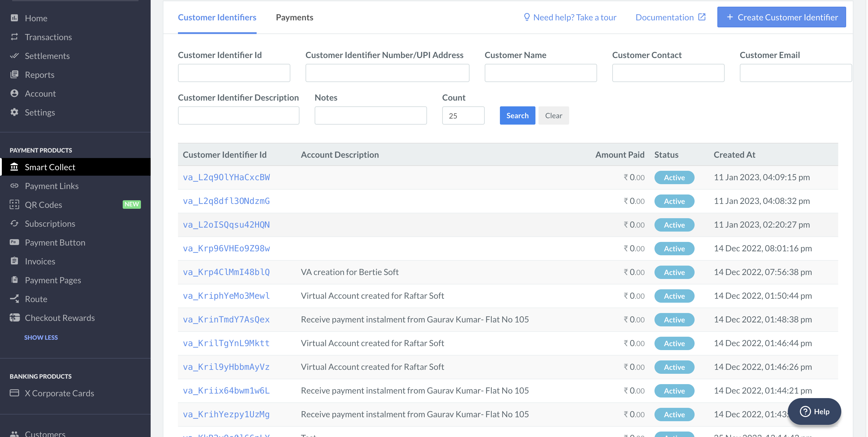Click the Invoices clipboard icon

pyautogui.click(x=14, y=261)
